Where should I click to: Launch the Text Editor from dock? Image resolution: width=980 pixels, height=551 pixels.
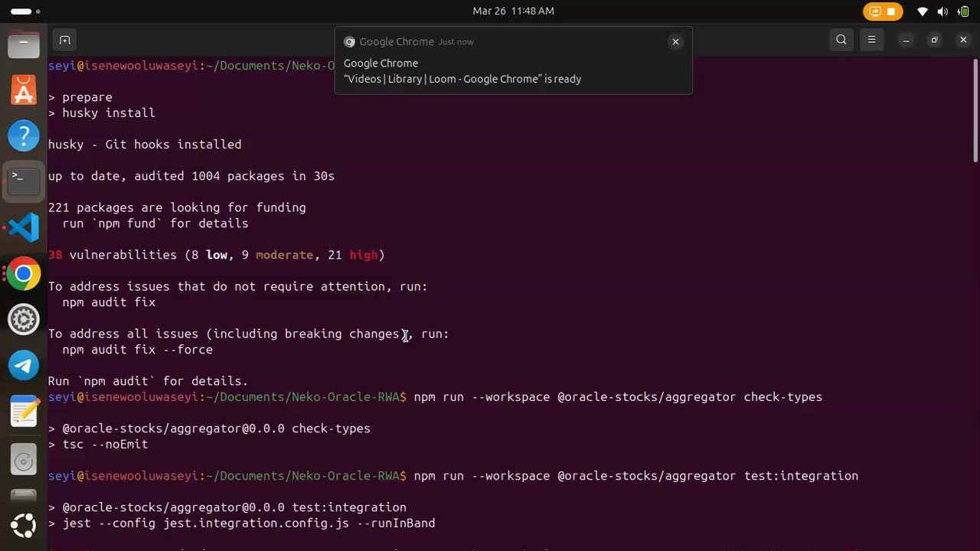24,412
